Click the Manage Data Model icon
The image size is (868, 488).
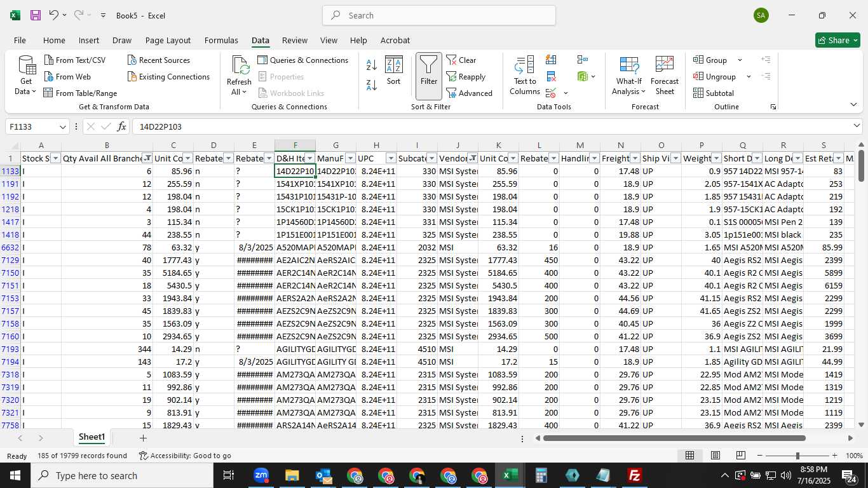[583, 77]
